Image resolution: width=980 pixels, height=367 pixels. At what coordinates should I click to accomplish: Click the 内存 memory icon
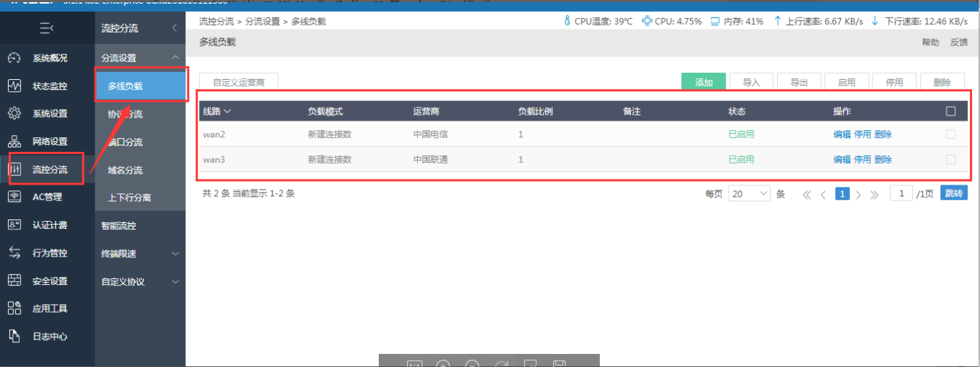pyautogui.click(x=715, y=21)
